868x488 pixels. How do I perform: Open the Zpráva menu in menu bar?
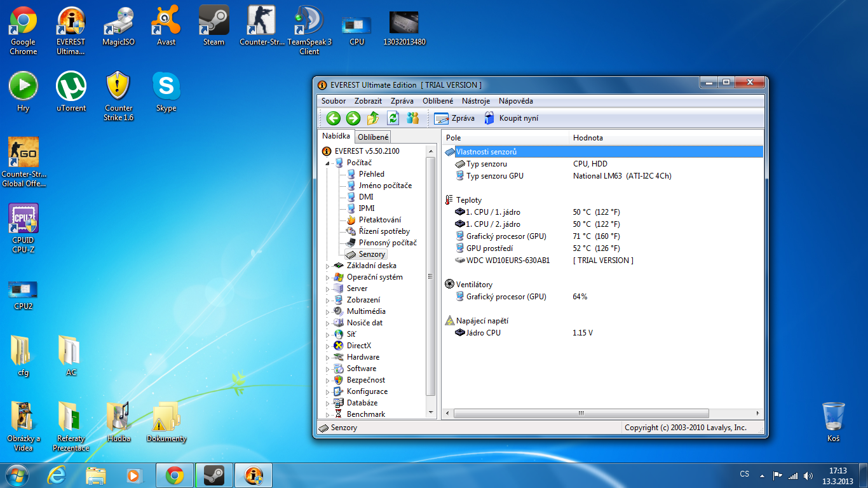pos(402,101)
